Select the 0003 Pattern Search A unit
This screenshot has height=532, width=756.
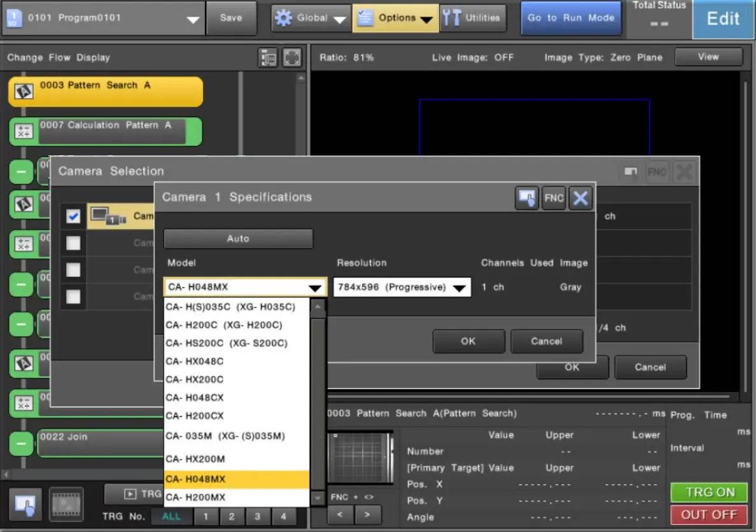pyautogui.click(x=106, y=92)
